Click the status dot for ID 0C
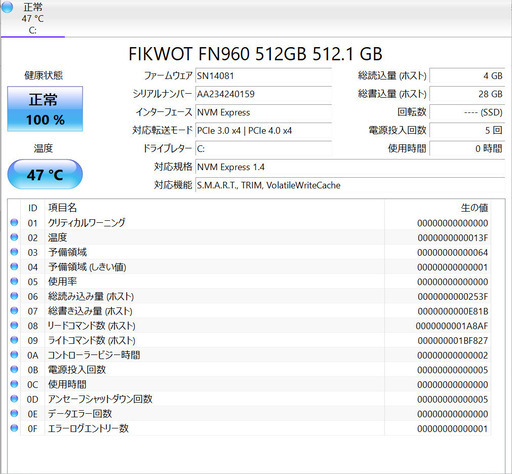This screenshot has height=474, width=512. (x=14, y=384)
